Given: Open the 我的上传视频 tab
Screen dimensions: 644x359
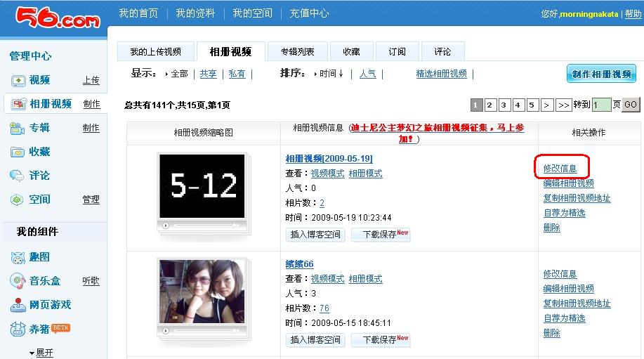Looking at the screenshot, I should tap(155, 52).
